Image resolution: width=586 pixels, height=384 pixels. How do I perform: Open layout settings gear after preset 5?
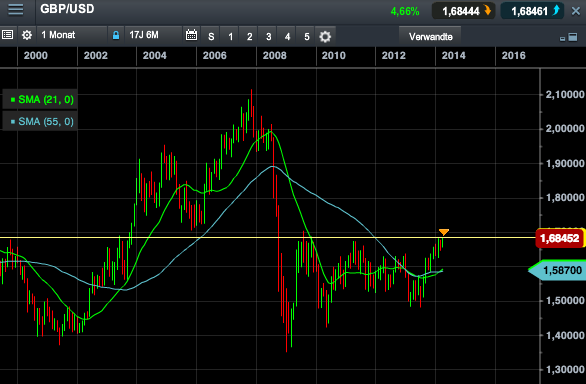325,36
